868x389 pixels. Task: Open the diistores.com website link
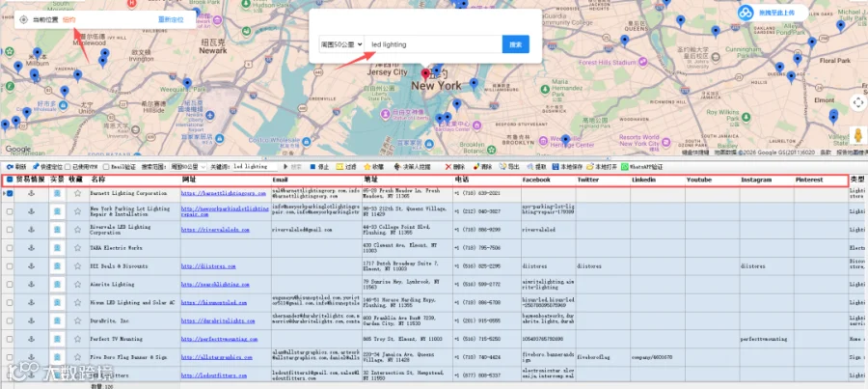coord(208,266)
